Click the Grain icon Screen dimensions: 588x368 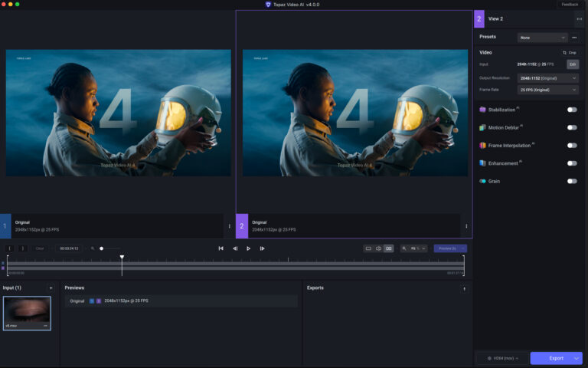482,181
